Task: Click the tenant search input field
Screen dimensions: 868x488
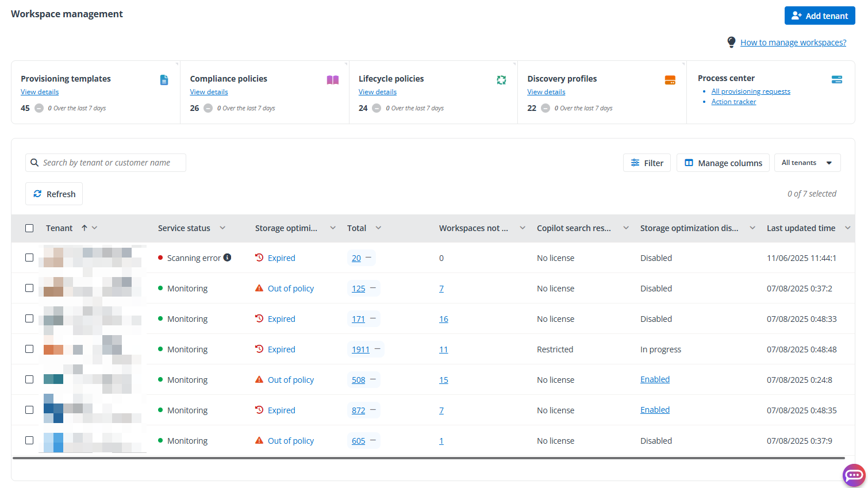Action: [x=105, y=163]
